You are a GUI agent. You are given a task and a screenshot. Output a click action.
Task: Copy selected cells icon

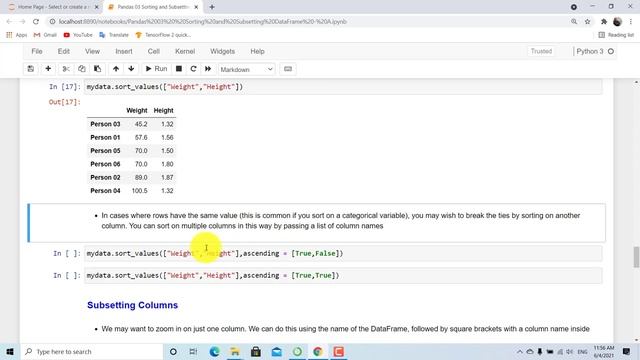82,69
